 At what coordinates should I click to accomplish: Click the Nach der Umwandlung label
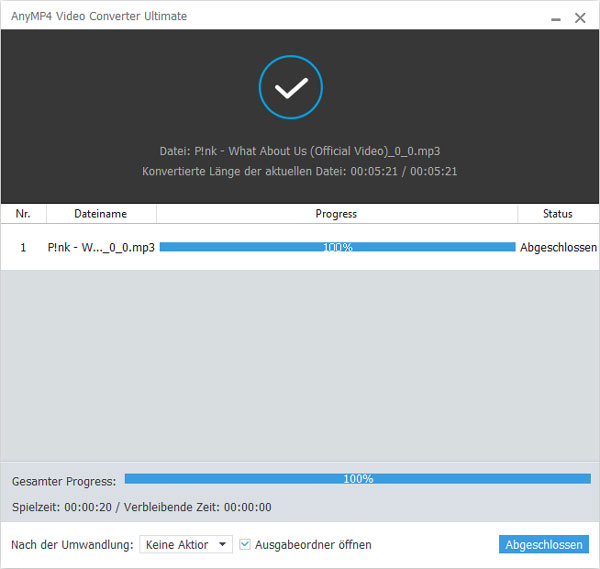[72, 545]
